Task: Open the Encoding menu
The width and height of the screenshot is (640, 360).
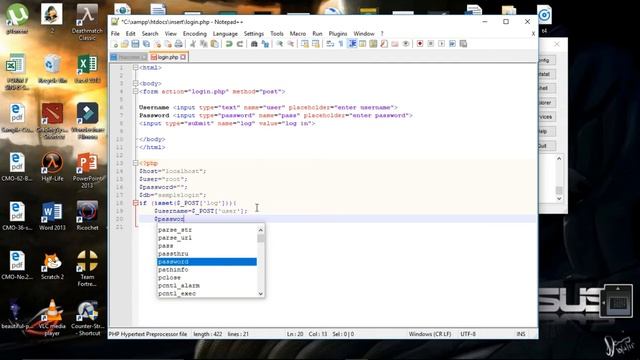Action: click(195, 33)
